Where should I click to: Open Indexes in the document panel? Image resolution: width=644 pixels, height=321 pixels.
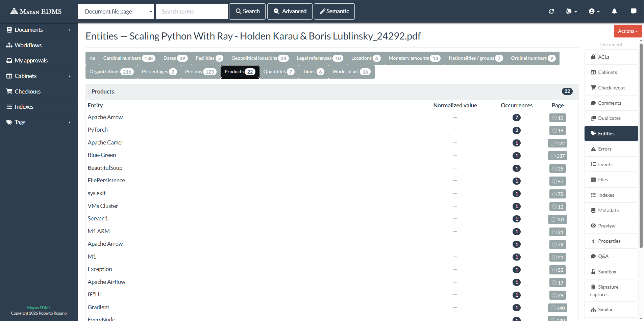point(611,195)
